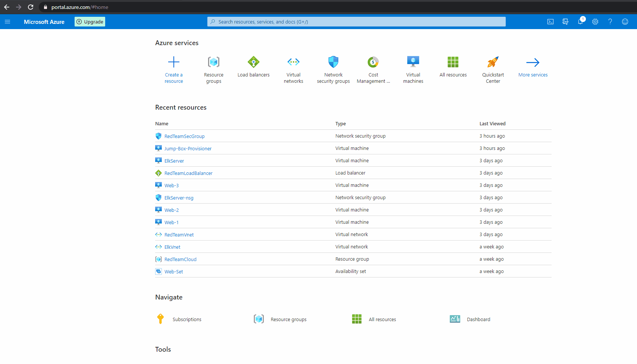Go back in browser history
Viewport: 637px width, 364px height.
coord(7,7)
